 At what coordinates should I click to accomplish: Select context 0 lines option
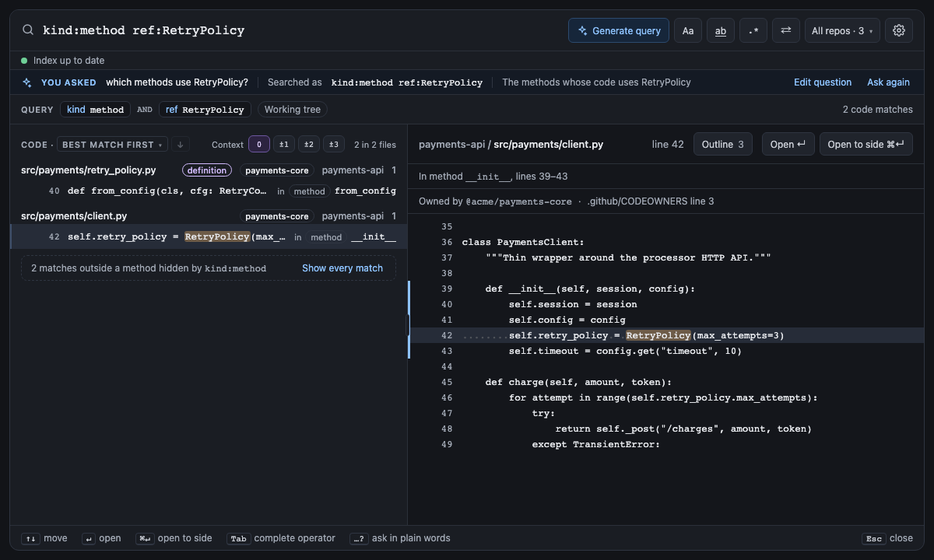(x=259, y=145)
